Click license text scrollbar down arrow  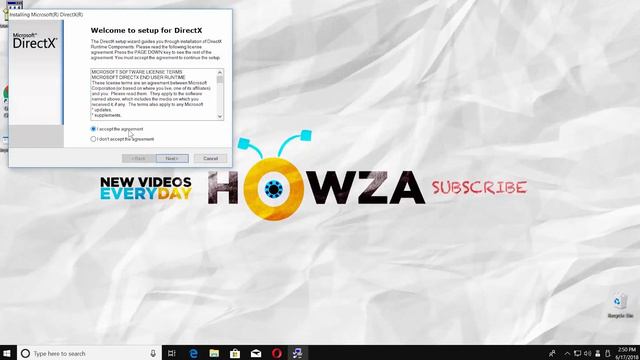[x=220, y=117]
